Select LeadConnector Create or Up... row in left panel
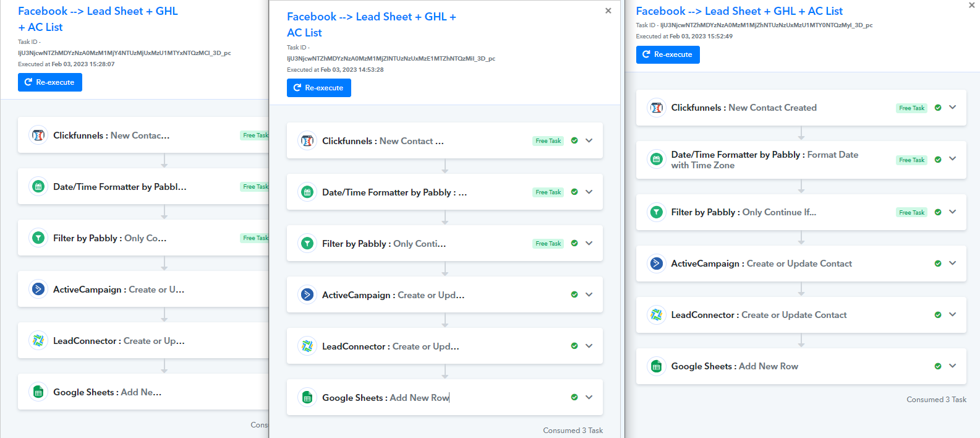Viewport: 980px width, 438px height. tap(143, 340)
